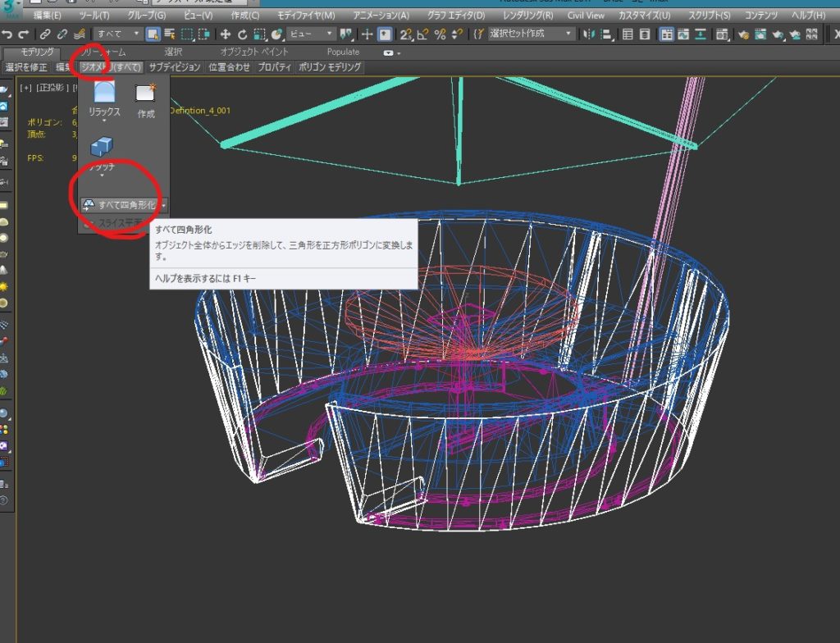Click the Undo arrow icon
This screenshot has height=643, width=840.
[x=7, y=34]
